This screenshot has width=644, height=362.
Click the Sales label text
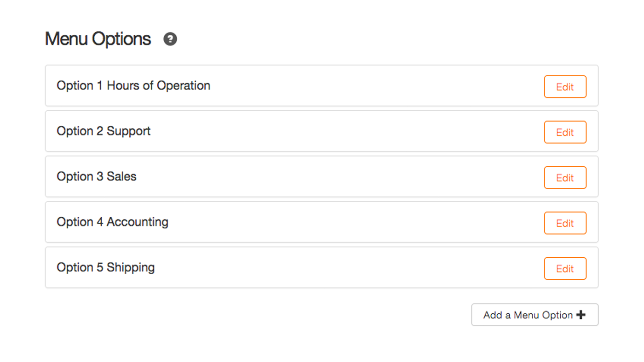click(121, 177)
